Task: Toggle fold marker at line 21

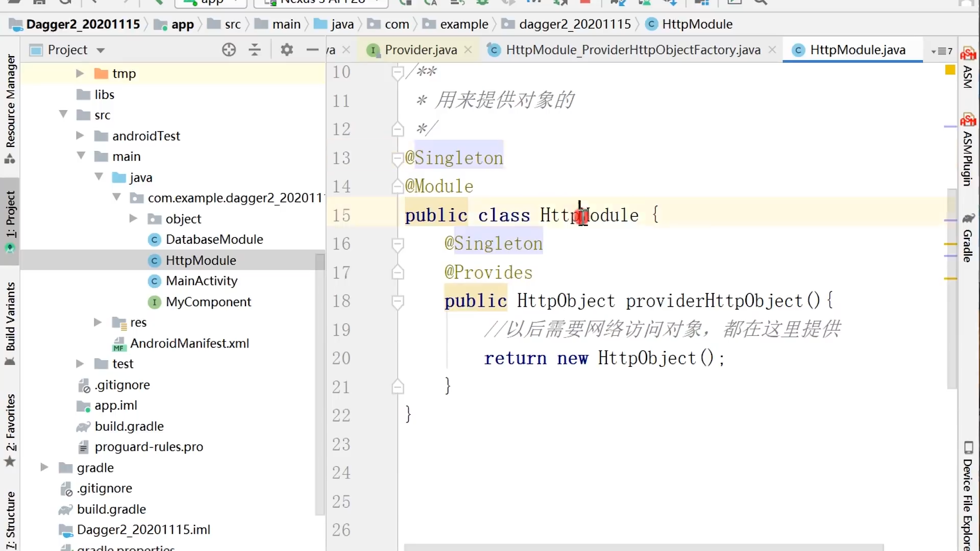Action: (398, 387)
